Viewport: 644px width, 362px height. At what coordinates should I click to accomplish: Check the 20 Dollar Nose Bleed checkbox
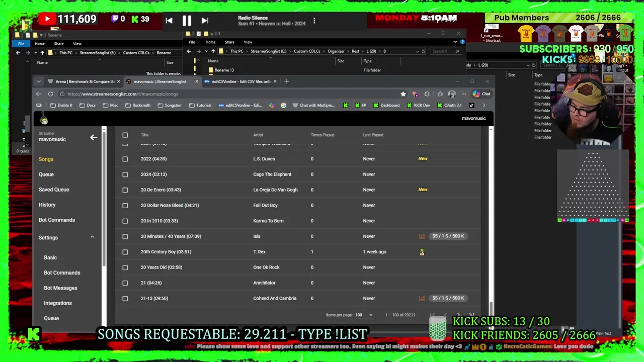[x=125, y=206]
